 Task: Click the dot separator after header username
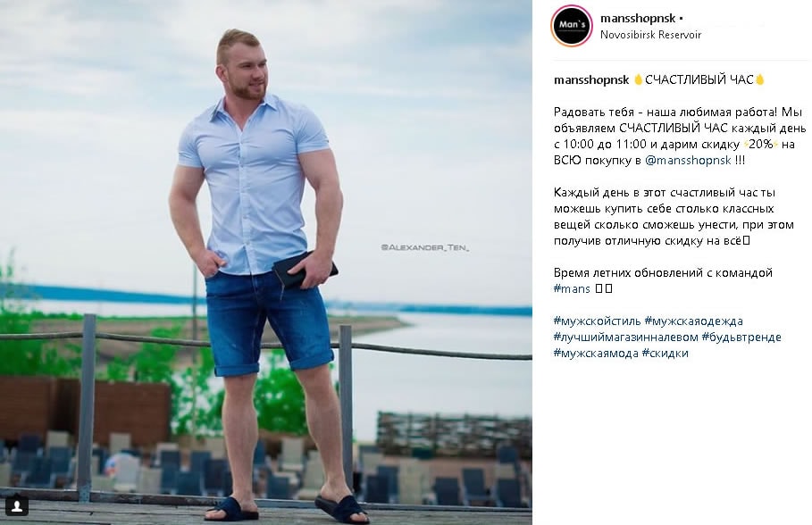[681, 19]
